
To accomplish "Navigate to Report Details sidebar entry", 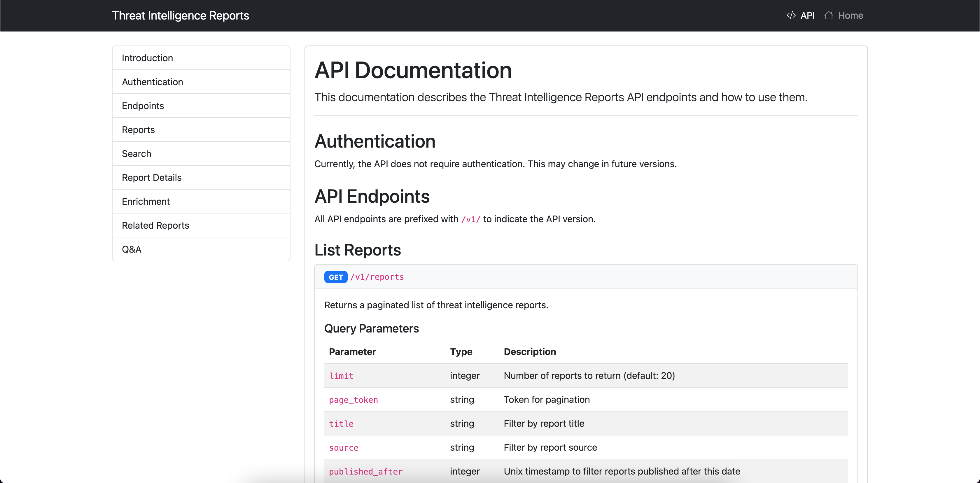I will (151, 178).
